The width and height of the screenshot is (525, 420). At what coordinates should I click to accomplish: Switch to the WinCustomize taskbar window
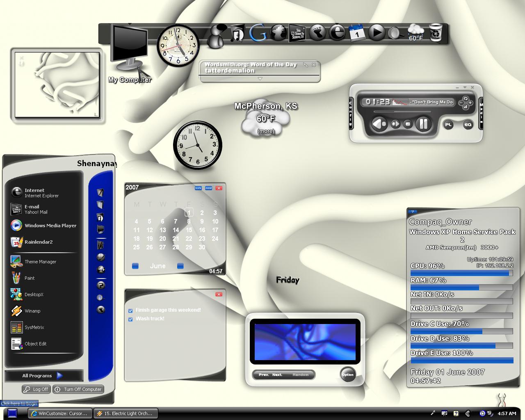pos(60,413)
